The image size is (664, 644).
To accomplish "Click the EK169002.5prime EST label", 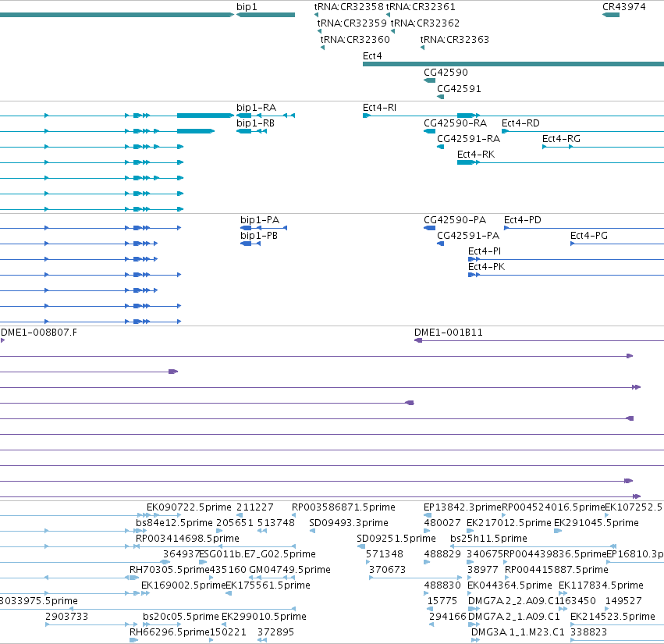I will click(x=183, y=585).
